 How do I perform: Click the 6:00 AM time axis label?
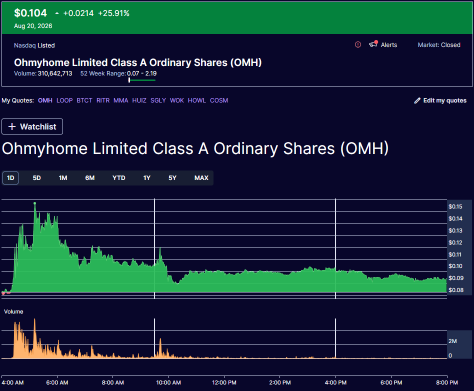(x=57, y=383)
